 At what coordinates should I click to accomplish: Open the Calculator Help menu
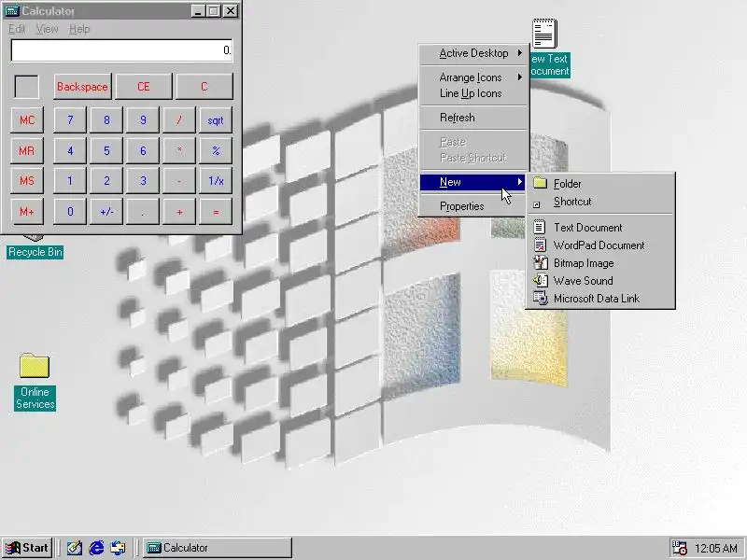[79, 29]
